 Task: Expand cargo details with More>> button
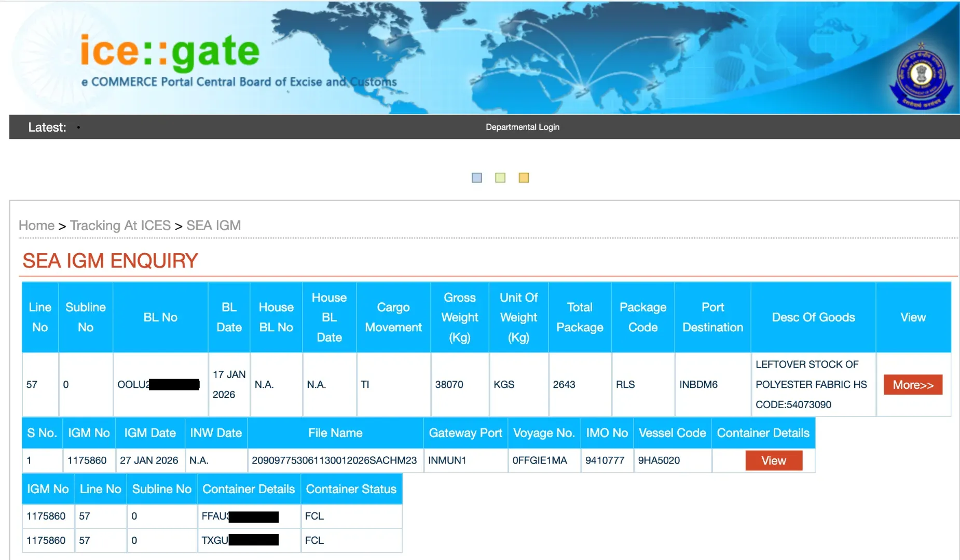click(912, 385)
